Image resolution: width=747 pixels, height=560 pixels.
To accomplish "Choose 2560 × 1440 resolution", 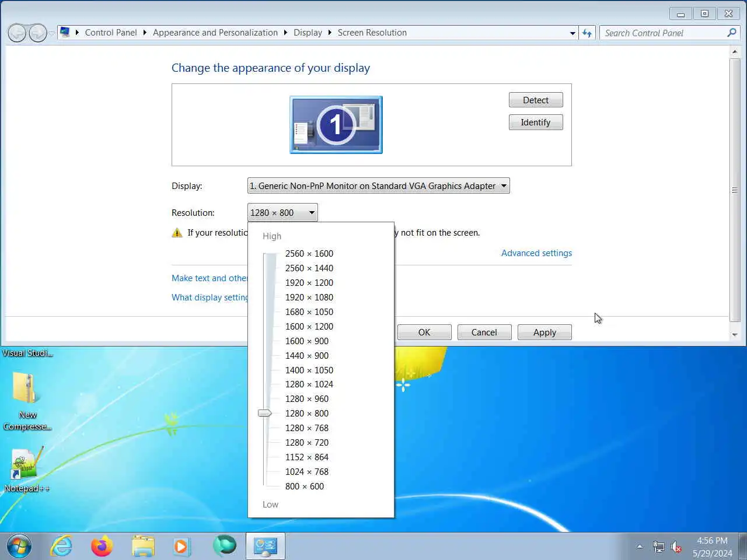I will point(309,268).
